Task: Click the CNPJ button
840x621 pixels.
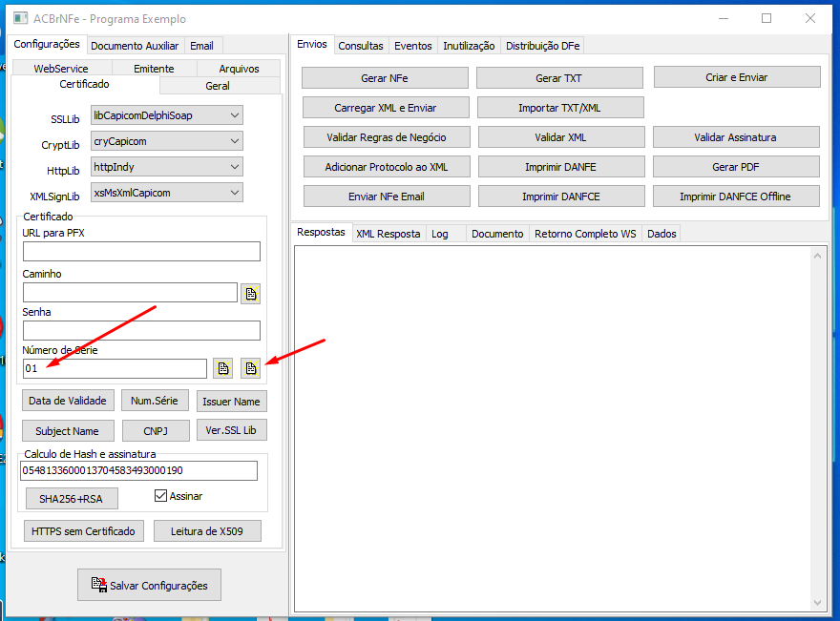Action: tap(156, 431)
